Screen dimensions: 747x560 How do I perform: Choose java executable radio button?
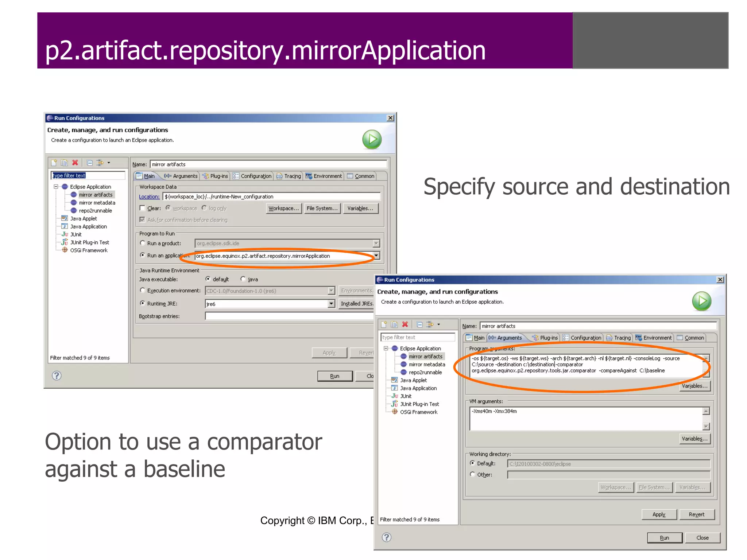[243, 279]
